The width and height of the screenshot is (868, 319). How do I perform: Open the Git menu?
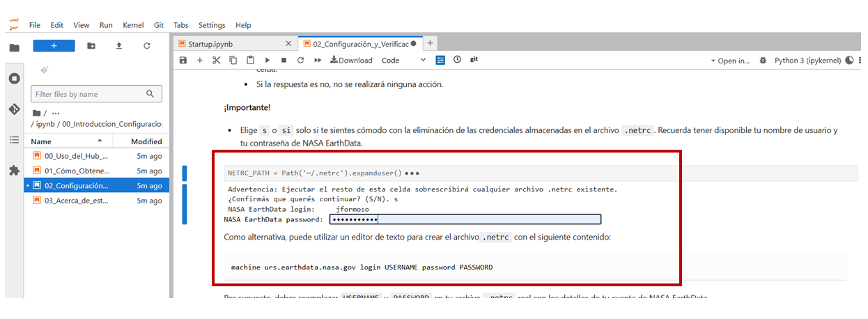click(159, 25)
